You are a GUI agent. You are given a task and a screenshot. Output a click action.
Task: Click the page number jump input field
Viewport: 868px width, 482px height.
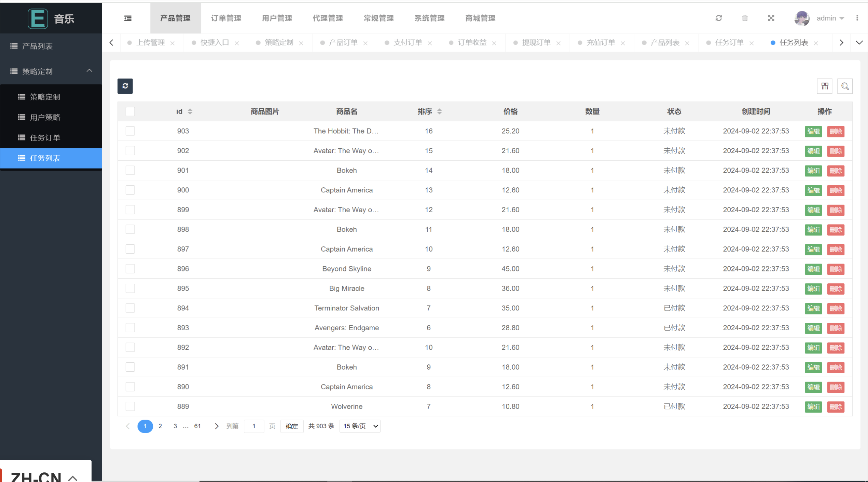point(254,426)
